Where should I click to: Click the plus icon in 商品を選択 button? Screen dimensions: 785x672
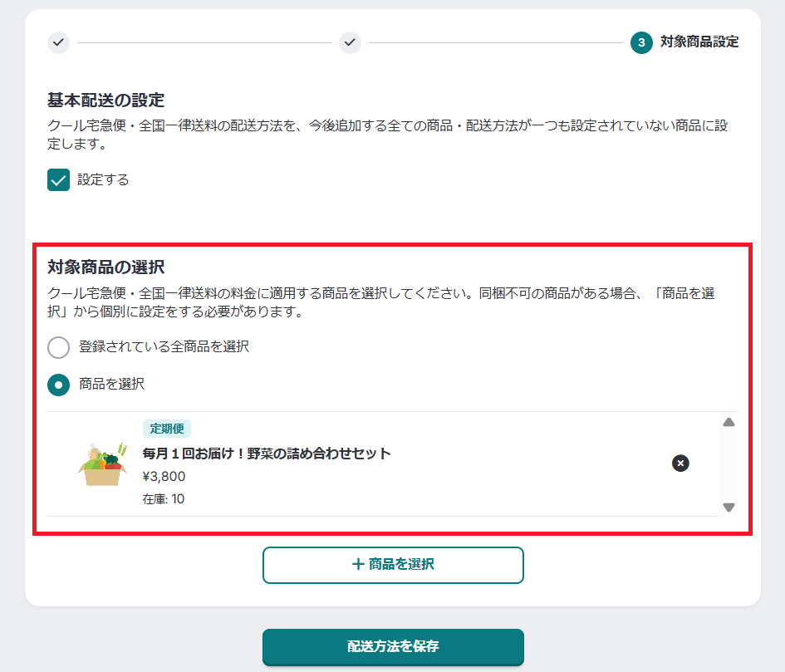(x=358, y=565)
